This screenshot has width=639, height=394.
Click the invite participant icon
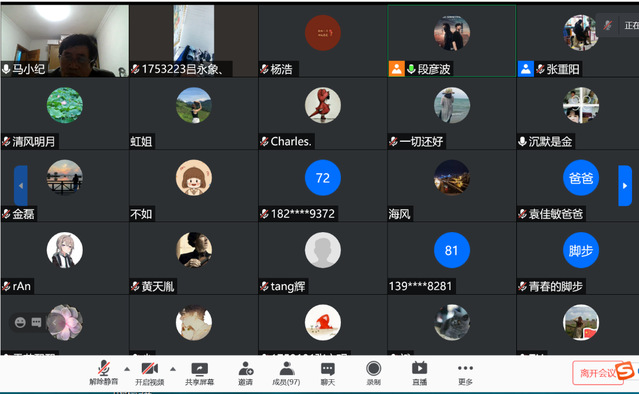coord(246,368)
